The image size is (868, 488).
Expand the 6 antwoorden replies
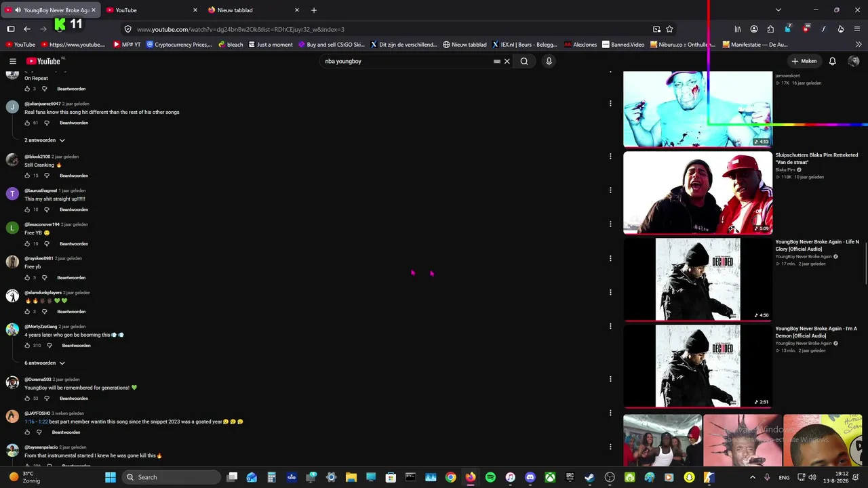(x=45, y=363)
